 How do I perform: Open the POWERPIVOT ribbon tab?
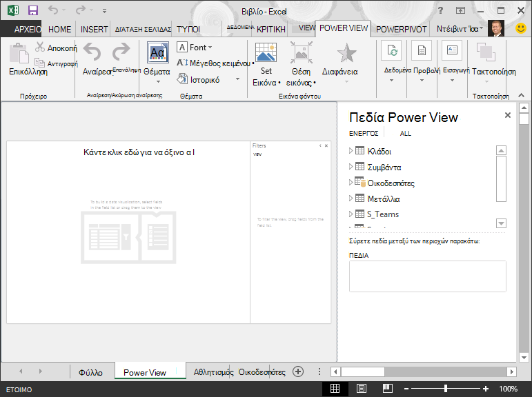(x=401, y=30)
